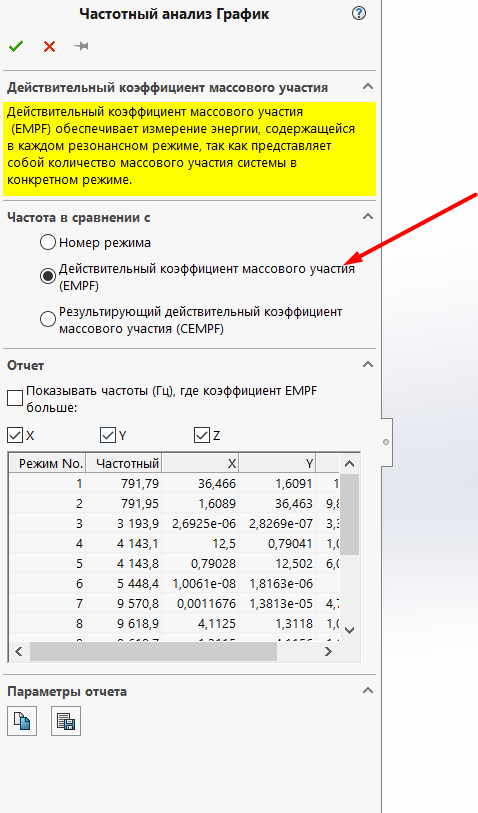478x813 pixels.
Task: Collapse Действительный коэффициент массового участия section
Action: click(368, 87)
